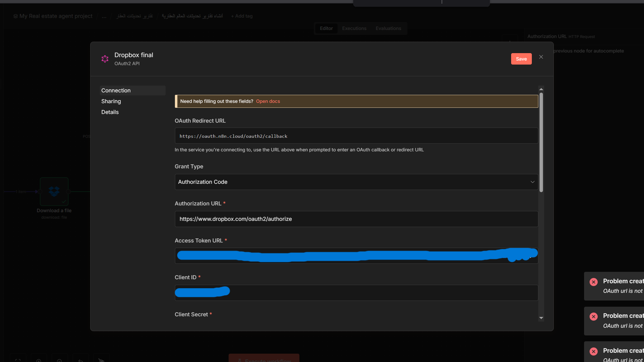Switch to the Sharing tab
Viewport: 644px width, 362px height.
pyautogui.click(x=111, y=101)
